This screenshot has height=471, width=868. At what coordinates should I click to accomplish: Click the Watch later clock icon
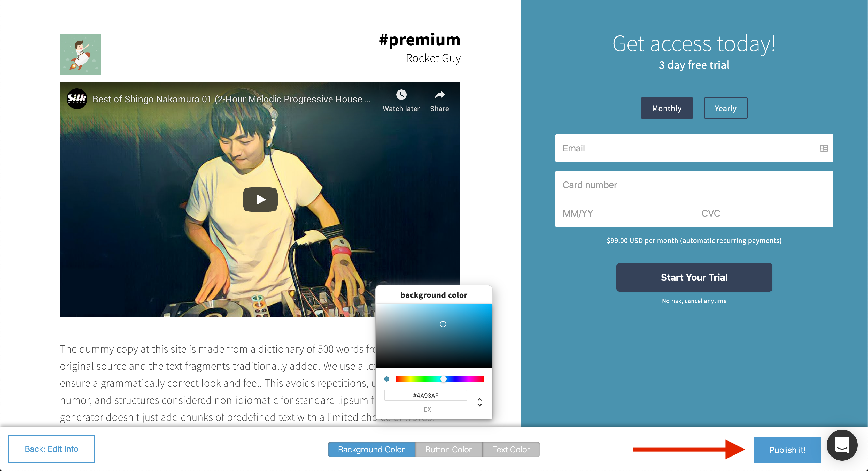(x=401, y=94)
